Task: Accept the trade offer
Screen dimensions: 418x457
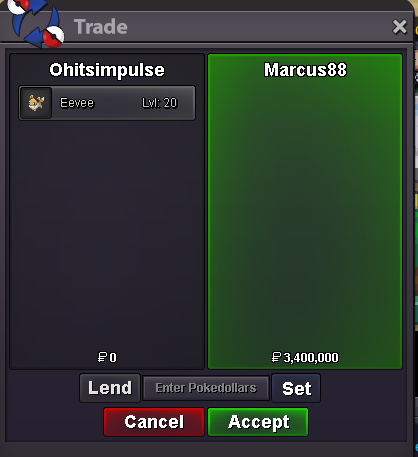Action: coord(258,422)
